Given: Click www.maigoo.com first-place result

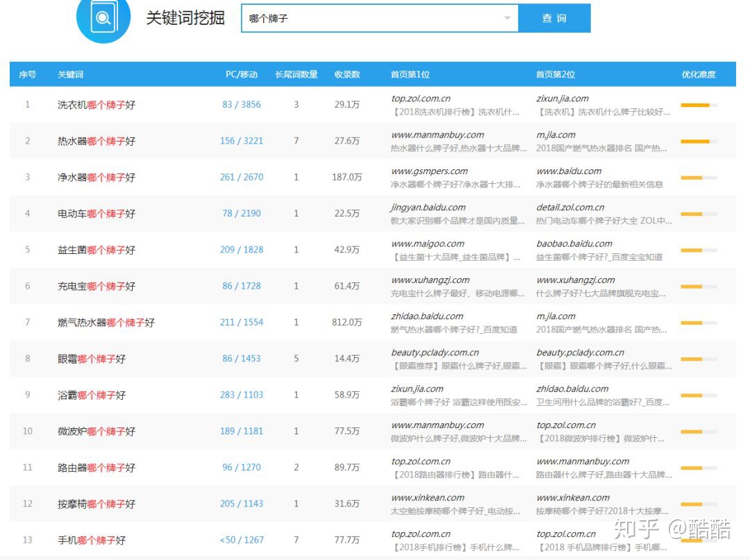Looking at the screenshot, I should click(x=428, y=244).
